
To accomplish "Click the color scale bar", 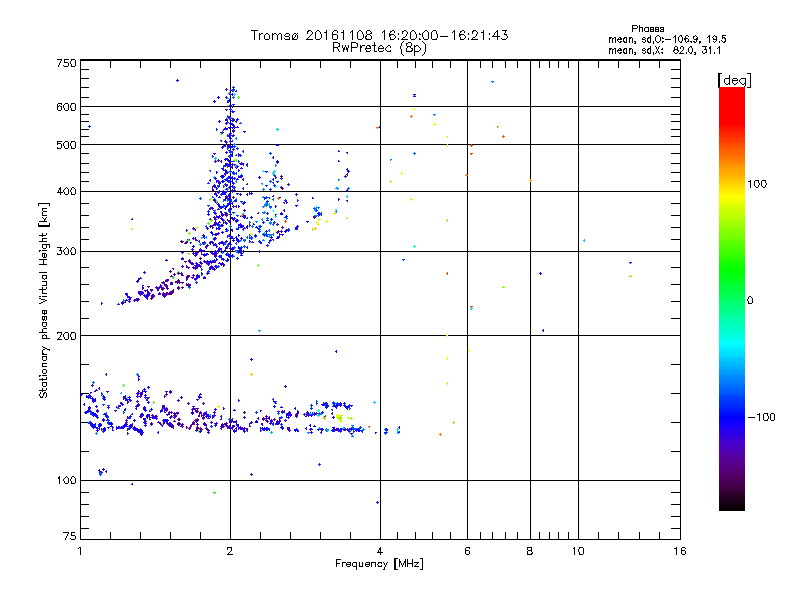I will coord(732,299).
